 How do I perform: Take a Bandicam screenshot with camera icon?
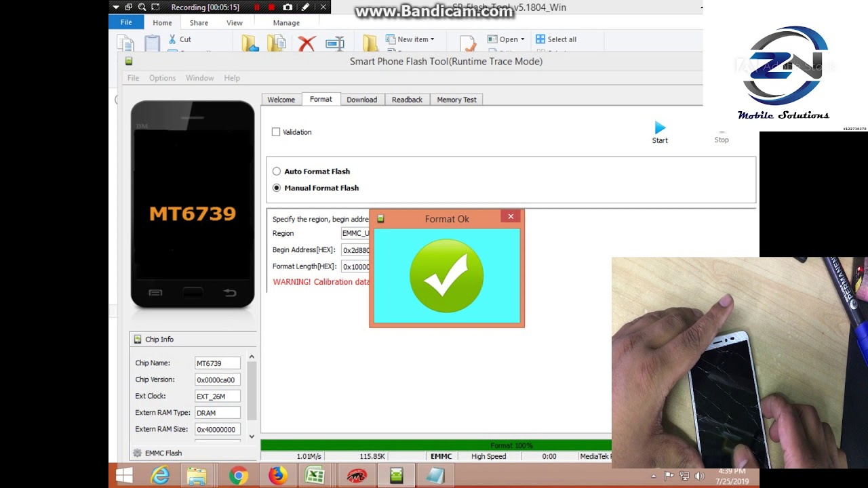point(288,7)
